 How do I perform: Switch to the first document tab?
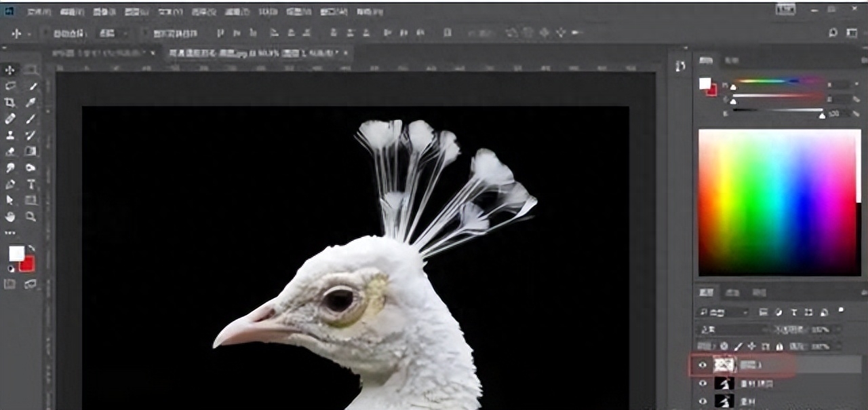click(x=100, y=53)
